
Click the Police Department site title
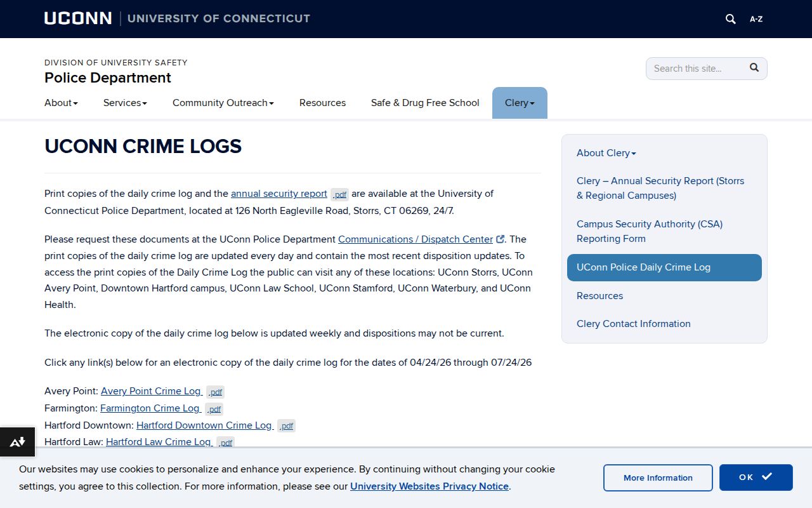[108, 77]
